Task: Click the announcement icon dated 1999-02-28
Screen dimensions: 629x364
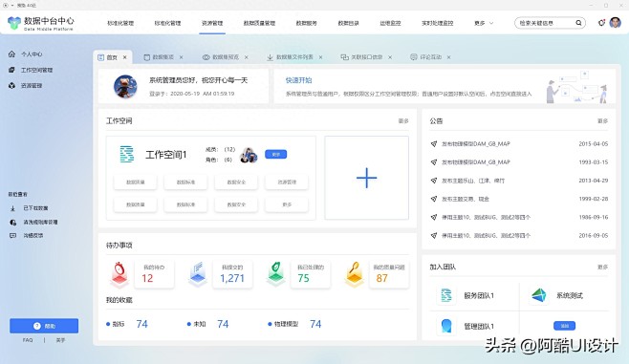Action: pyautogui.click(x=434, y=199)
